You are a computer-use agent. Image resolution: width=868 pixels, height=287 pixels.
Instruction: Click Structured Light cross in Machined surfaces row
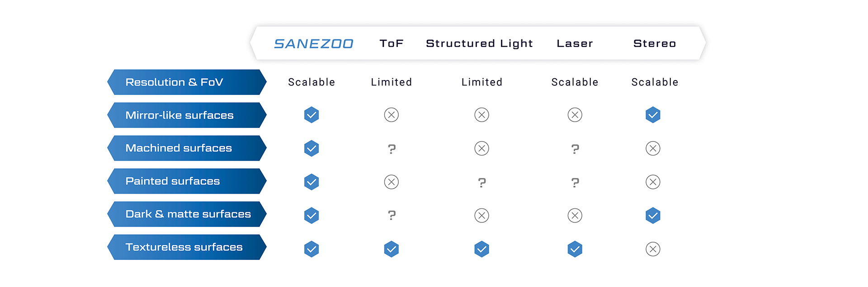pyautogui.click(x=482, y=148)
